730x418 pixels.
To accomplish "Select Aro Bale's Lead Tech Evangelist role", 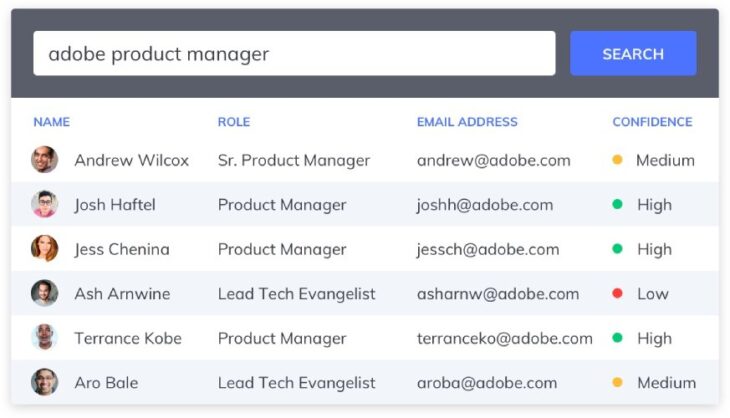I will point(297,382).
